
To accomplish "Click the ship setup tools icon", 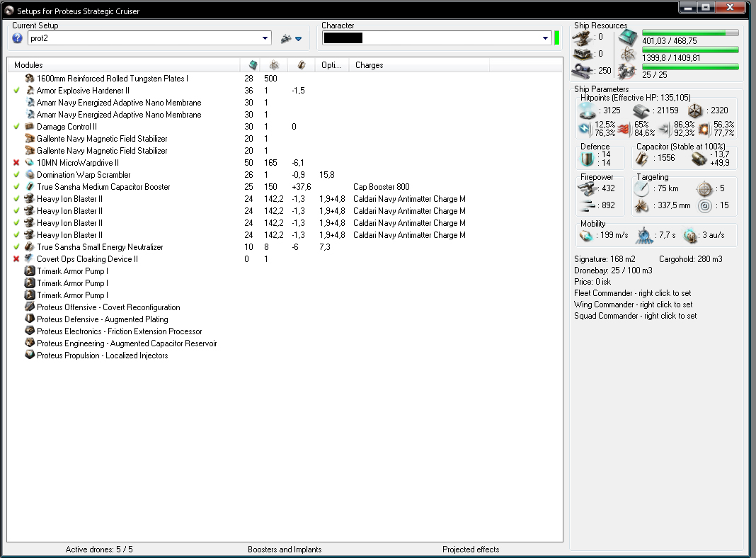I will point(286,38).
